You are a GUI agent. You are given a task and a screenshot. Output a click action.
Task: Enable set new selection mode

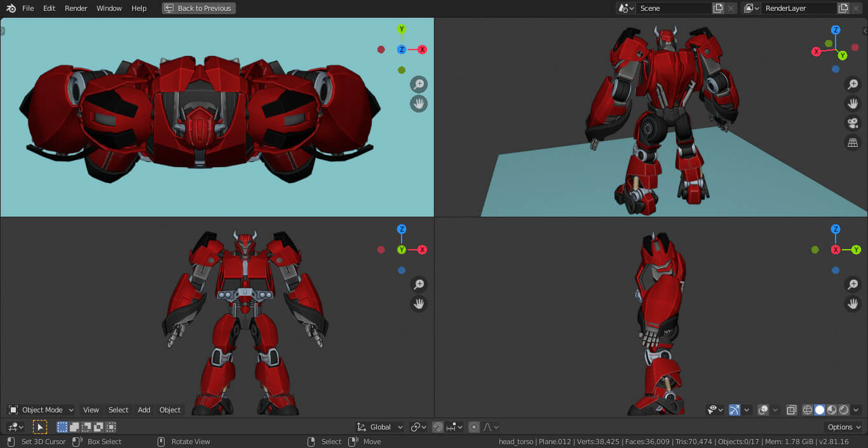coord(62,427)
